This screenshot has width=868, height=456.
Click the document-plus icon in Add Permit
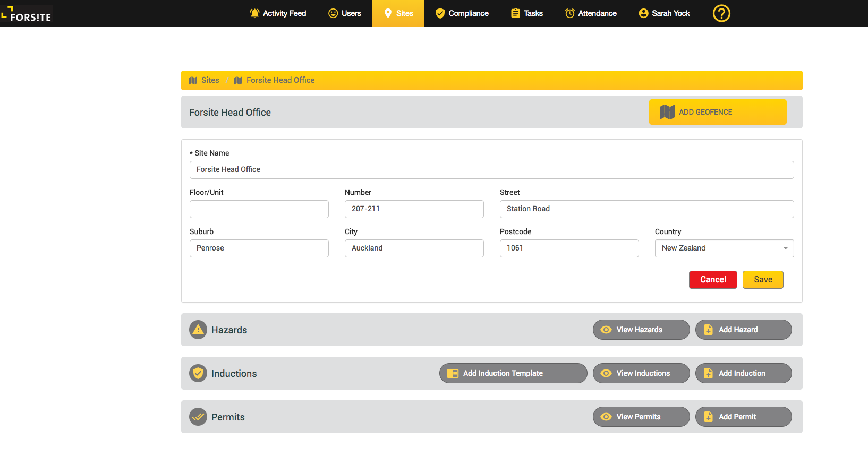tap(708, 417)
